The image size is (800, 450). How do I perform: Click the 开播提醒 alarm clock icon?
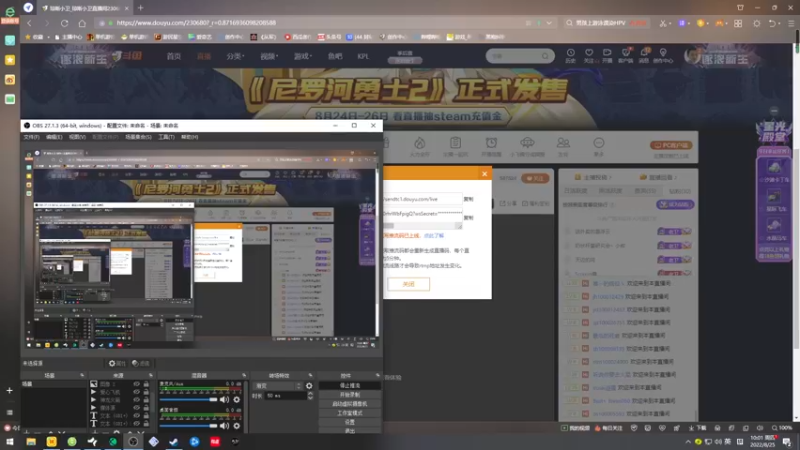click(x=491, y=143)
